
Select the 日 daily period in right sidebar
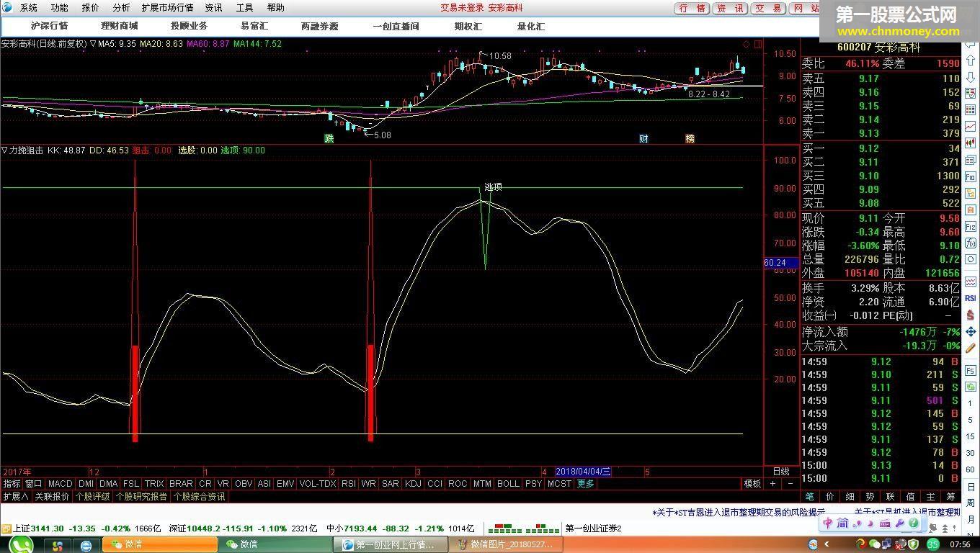coord(971,485)
